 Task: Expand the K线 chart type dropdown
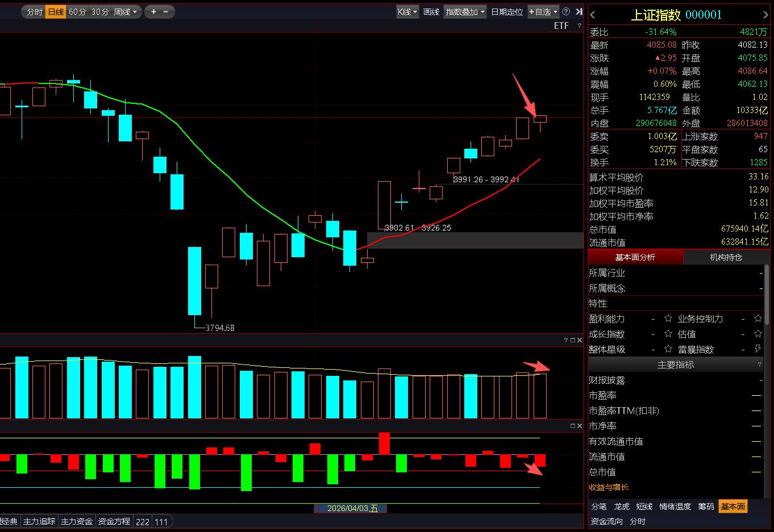pos(407,12)
